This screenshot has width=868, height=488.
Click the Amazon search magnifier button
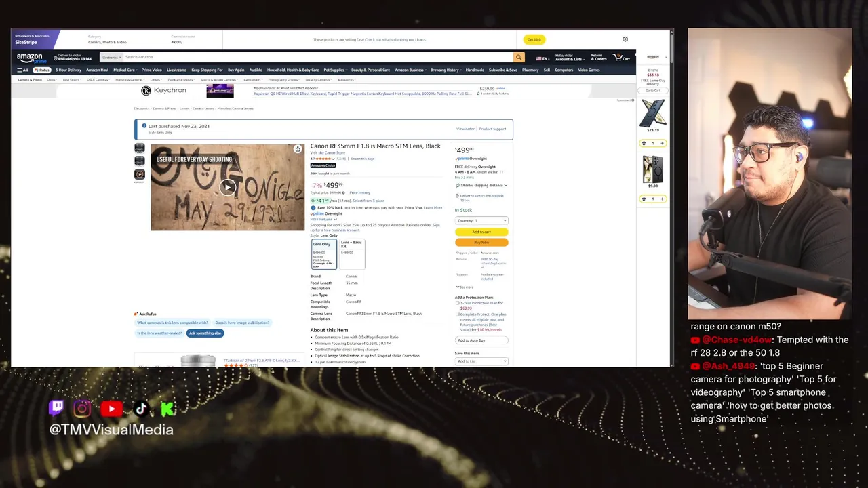coord(519,58)
